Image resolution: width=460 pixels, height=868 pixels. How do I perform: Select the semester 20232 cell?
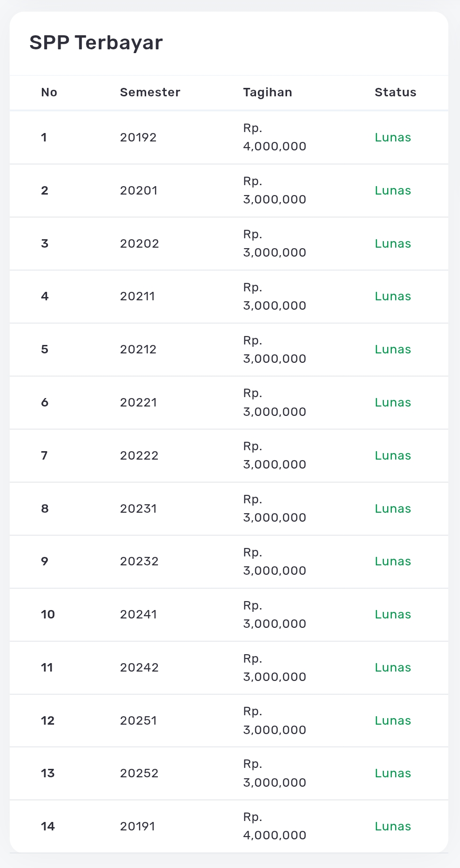coord(139,561)
